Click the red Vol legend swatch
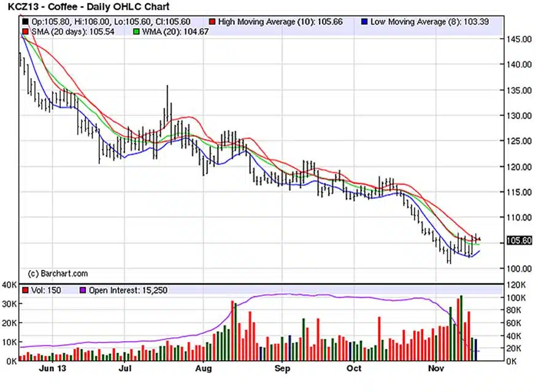 click(x=25, y=290)
